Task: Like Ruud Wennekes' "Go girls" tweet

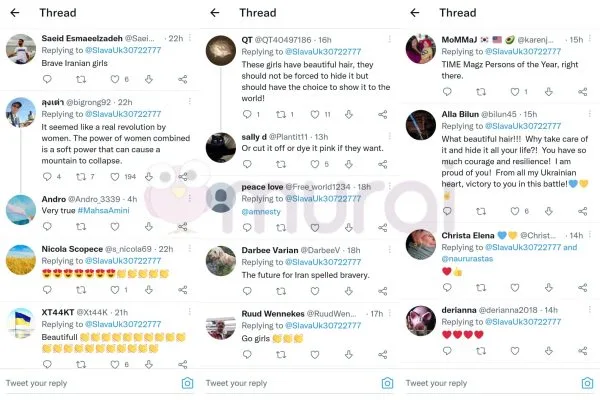Action: click(x=315, y=355)
